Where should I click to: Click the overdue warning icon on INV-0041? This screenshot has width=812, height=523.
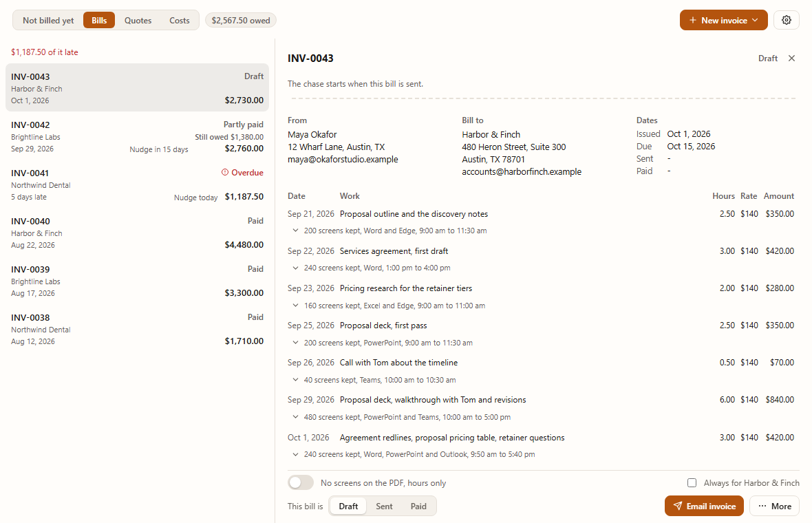pyautogui.click(x=225, y=173)
